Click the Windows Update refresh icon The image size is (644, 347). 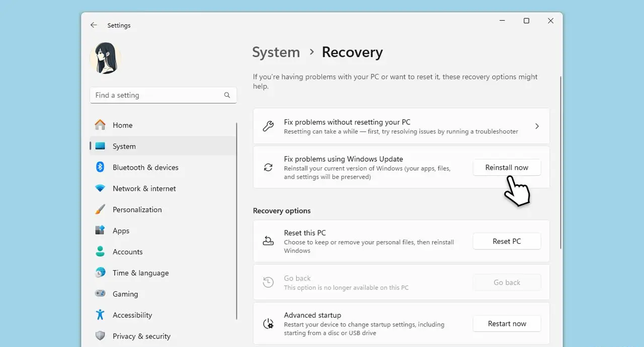coord(269,167)
